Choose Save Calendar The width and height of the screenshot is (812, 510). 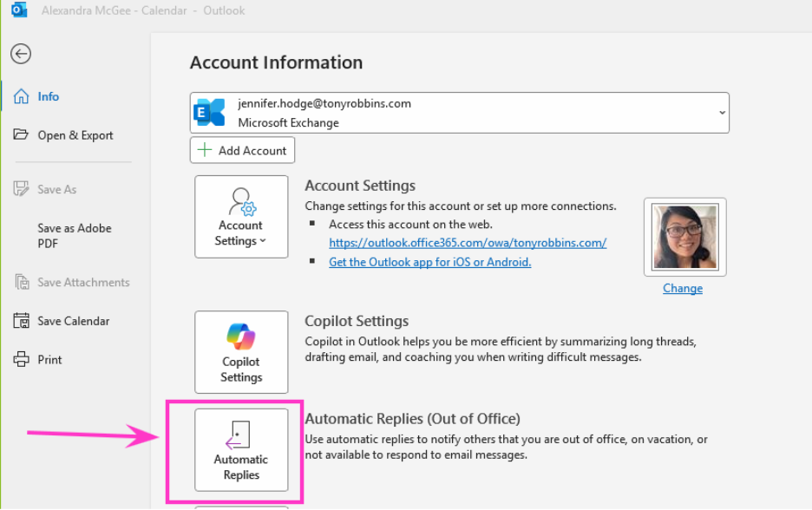click(x=73, y=321)
